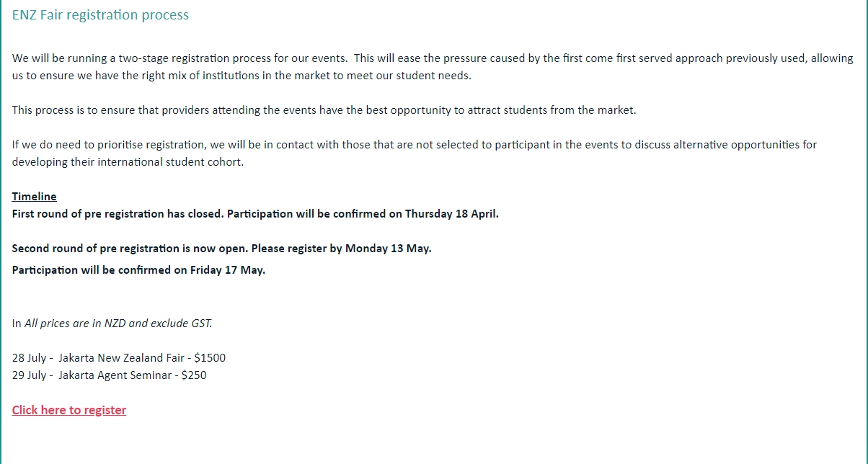868x464 pixels.
Task: Open the 'Click here to register' link
Action: 69,410
